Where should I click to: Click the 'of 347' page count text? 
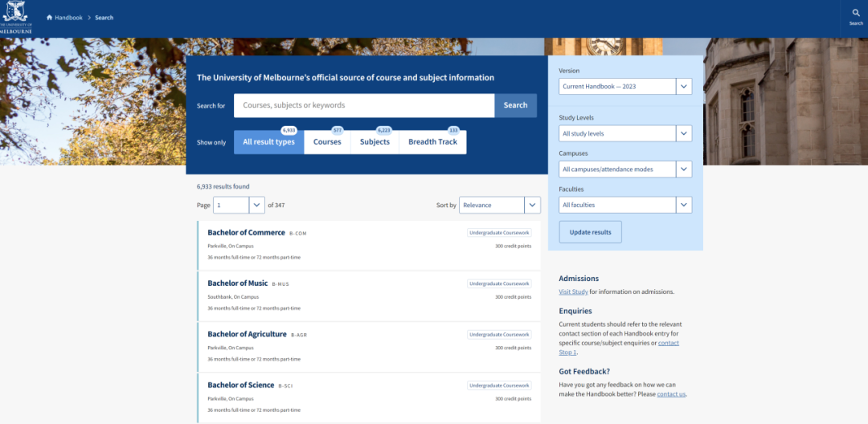pyautogui.click(x=276, y=205)
